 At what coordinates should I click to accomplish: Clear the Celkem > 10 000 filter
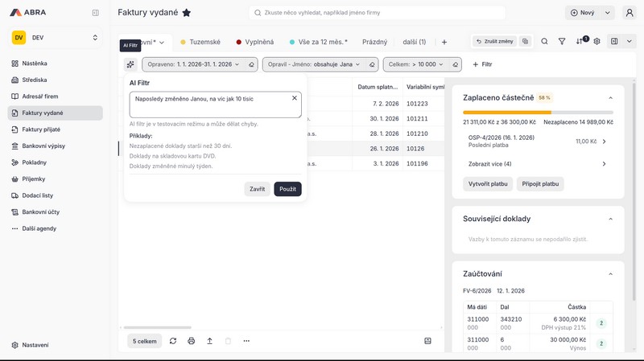456,64
